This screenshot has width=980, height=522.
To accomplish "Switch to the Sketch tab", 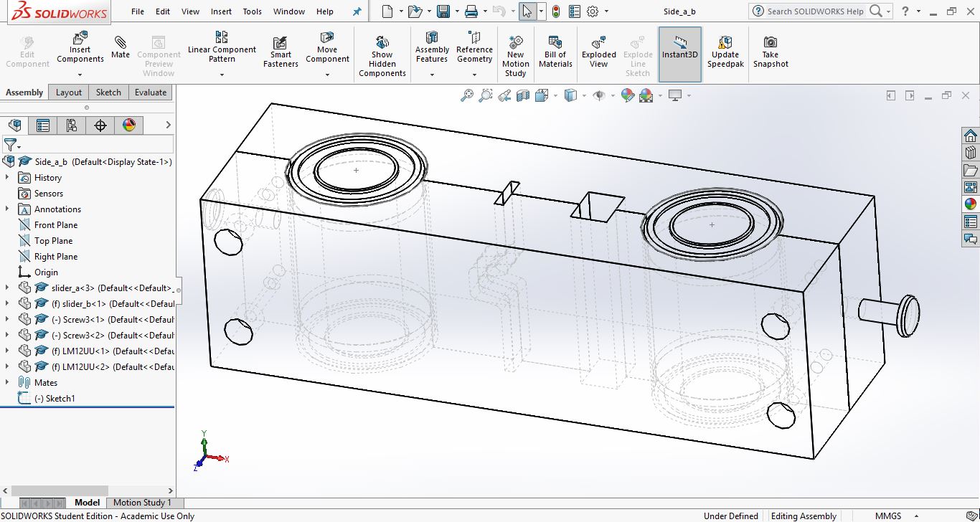I will (108, 92).
